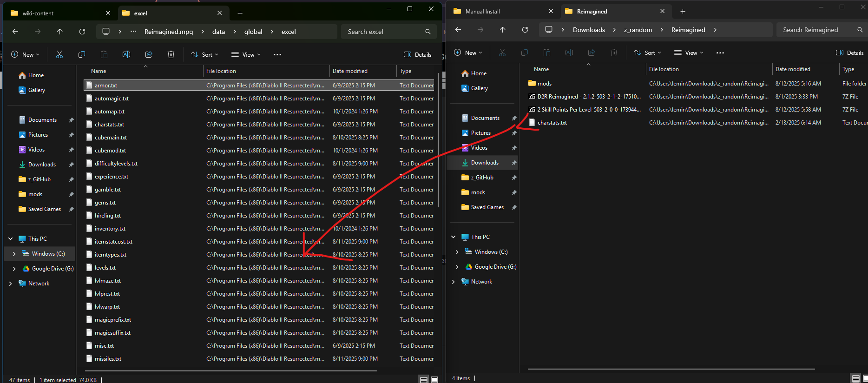Click global breadcrumb in address bar

tap(253, 32)
